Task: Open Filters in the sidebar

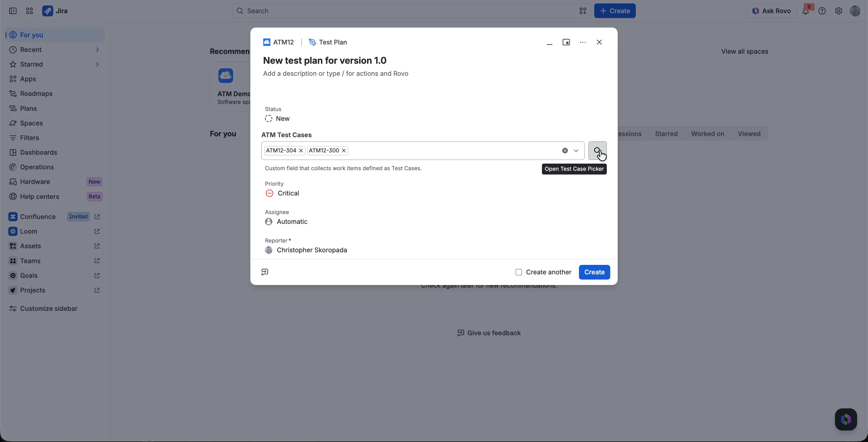Action: pos(55,138)
